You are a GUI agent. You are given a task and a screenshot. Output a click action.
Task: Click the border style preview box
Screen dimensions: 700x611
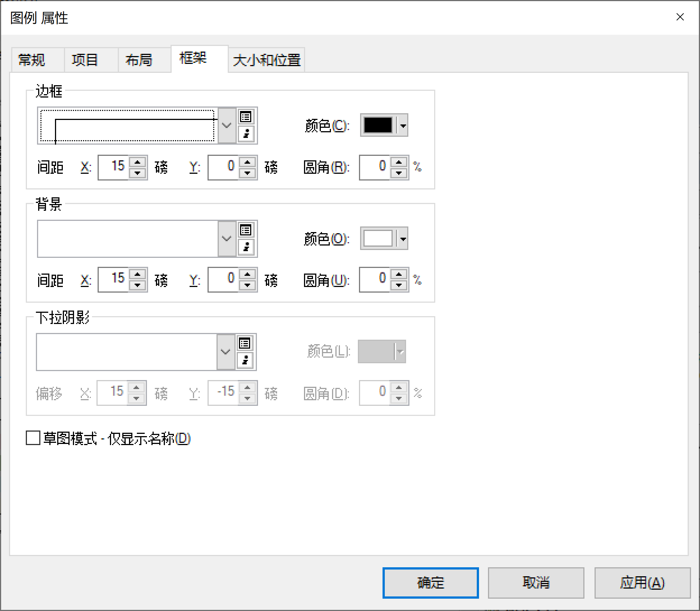128,126
